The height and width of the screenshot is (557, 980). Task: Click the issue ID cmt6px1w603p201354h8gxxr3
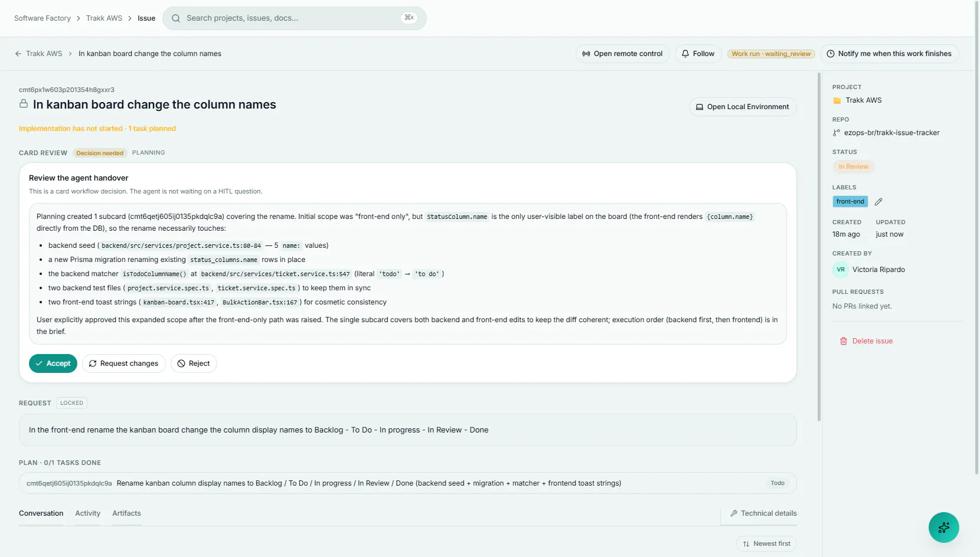67,90
